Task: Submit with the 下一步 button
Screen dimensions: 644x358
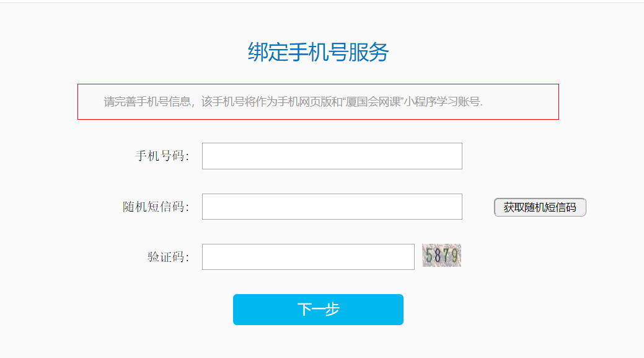Action: pos(318,310)
